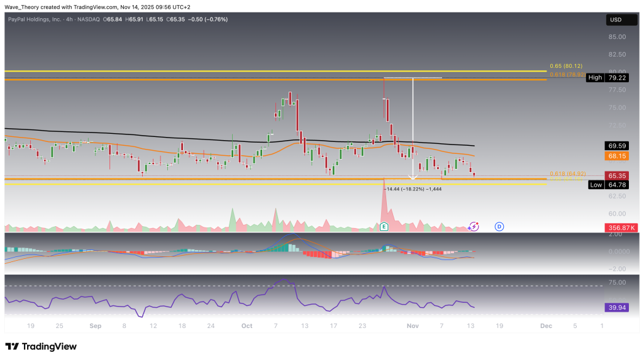Click the purple lightning event icon

(x=474, y=226)
